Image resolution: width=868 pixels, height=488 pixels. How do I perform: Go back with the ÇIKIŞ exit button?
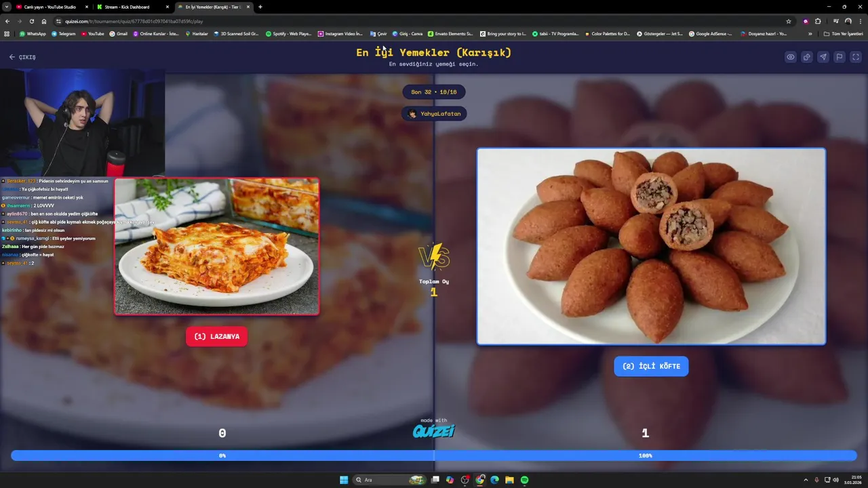(22, 57)
